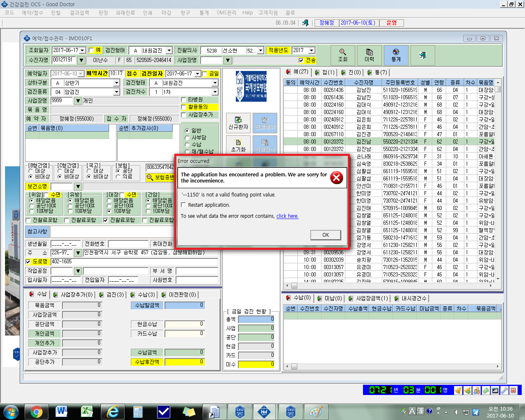Expand the 조회일자 date dropdown
The image size is (525, 420).
82,50
